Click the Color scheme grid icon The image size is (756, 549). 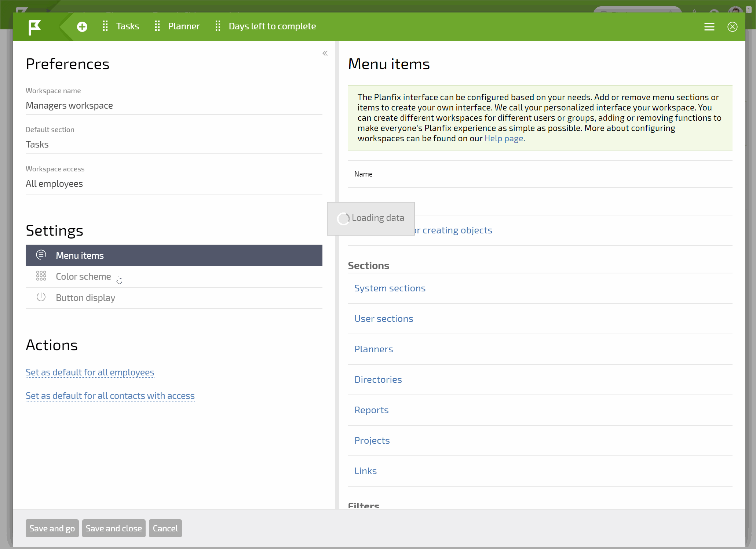[x=41, y=276]
